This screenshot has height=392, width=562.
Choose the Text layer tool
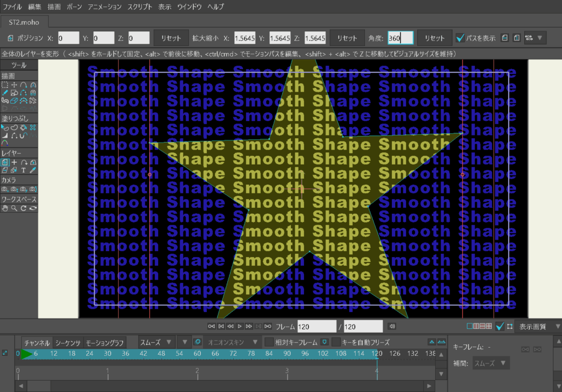[x=24, y=171]
